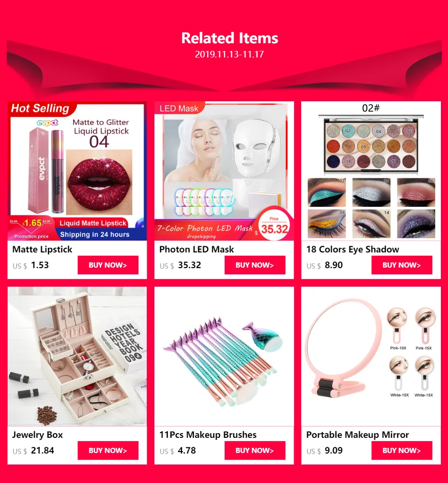Click the Portable Makeup Mirror title
This screenshot has width=448, height=483.
point(357,435)
